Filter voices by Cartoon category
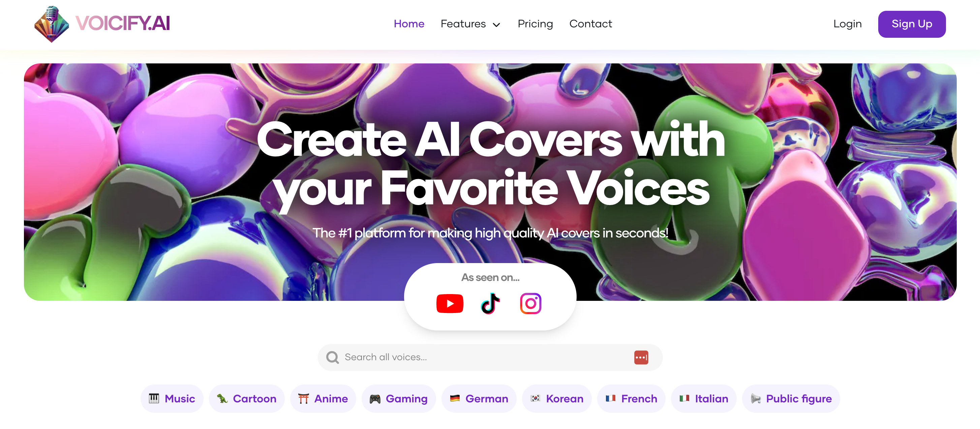The height and width of the screenshot is (429, 980). (247, 399)
